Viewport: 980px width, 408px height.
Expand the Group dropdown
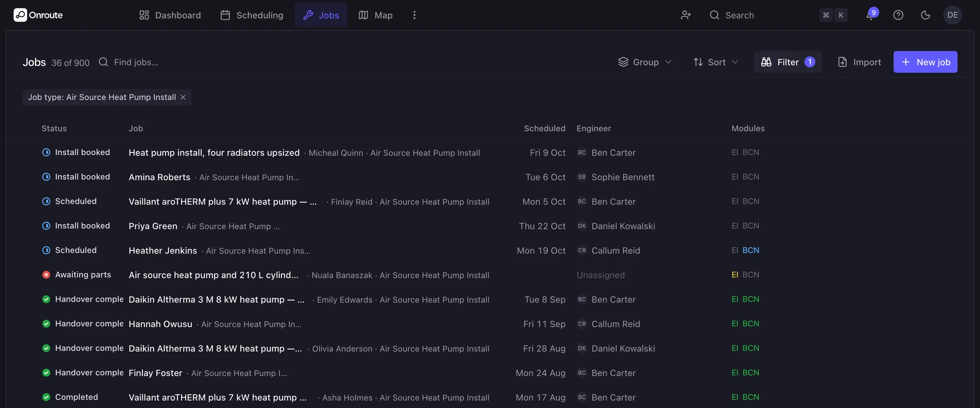point(645,62)
